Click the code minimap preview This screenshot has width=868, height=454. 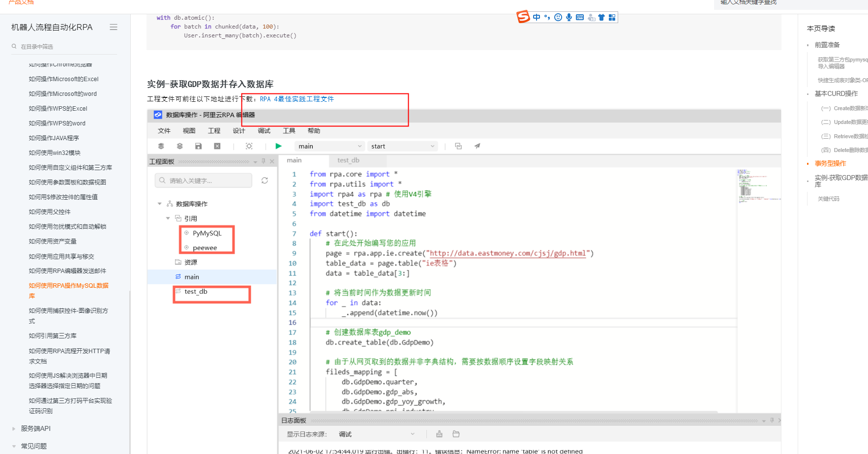point(759,186)
